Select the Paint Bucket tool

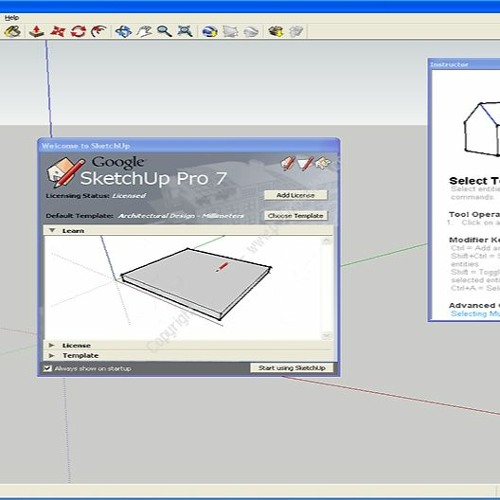coord(12,32)
